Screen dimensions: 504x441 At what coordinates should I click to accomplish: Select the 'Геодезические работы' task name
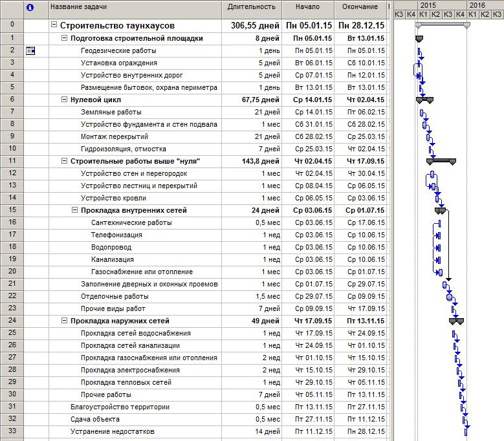pos(118,50)
